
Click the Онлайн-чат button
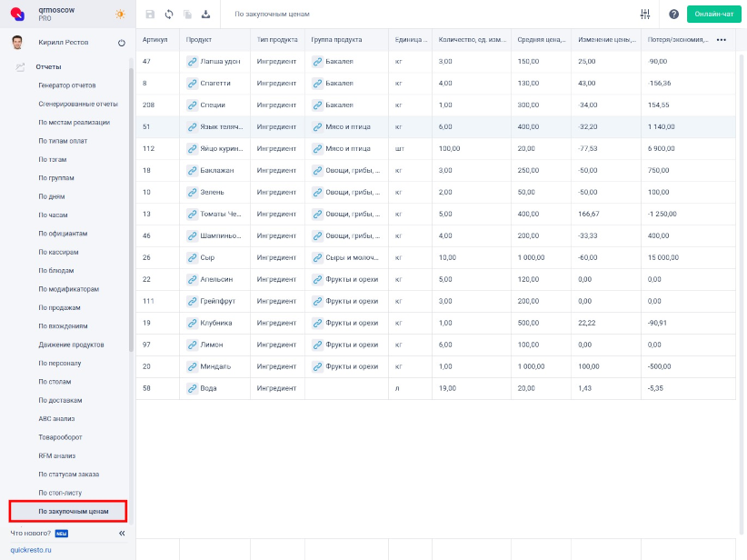coord(713,15)
